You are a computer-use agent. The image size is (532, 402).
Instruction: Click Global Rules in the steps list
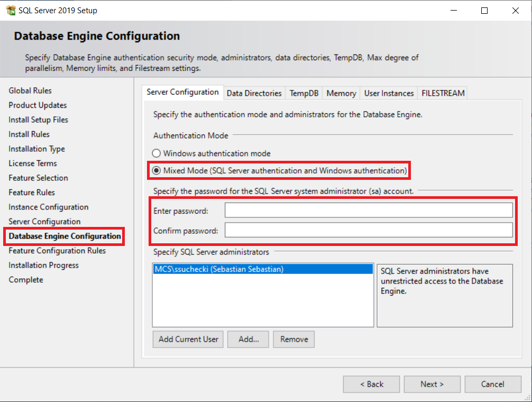point(30,90)
